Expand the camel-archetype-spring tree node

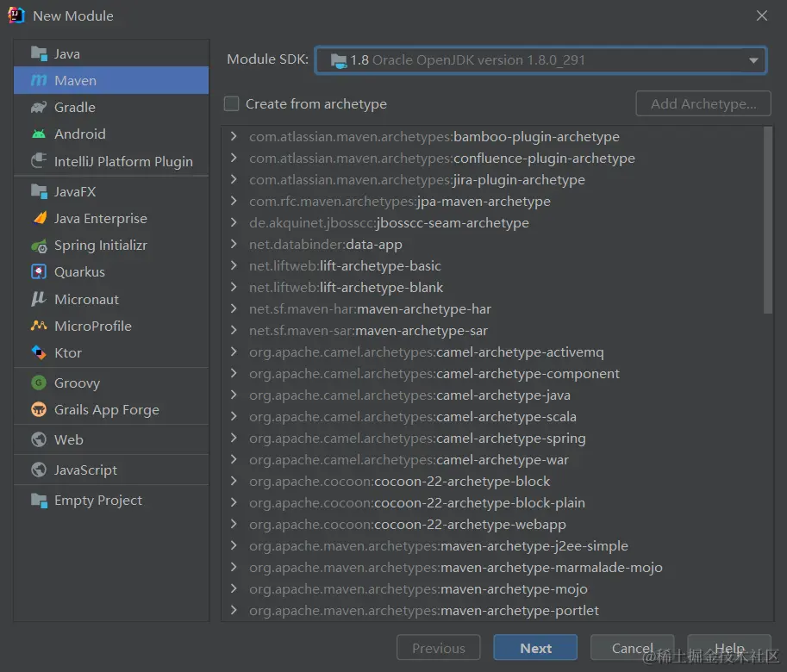(x=234, y=439)
